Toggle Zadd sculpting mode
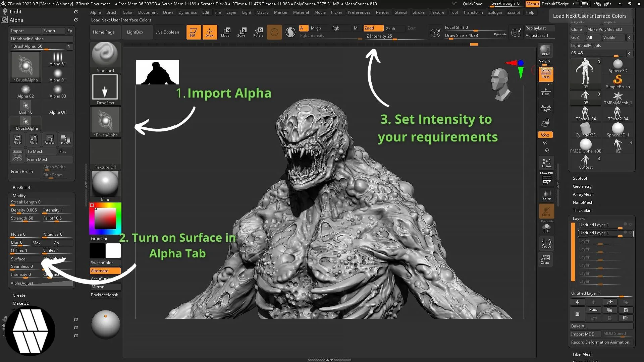 tap(373, 28)
